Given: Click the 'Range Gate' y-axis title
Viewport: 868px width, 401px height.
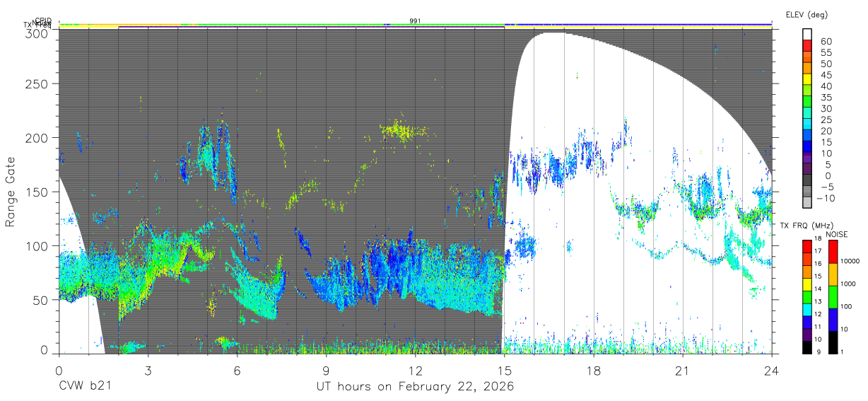Looking at the screenshot, I should (11, 192).
